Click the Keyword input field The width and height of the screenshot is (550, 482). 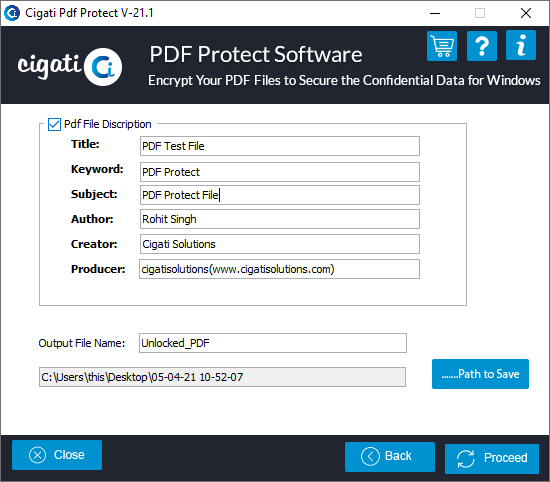pos(280,172)
